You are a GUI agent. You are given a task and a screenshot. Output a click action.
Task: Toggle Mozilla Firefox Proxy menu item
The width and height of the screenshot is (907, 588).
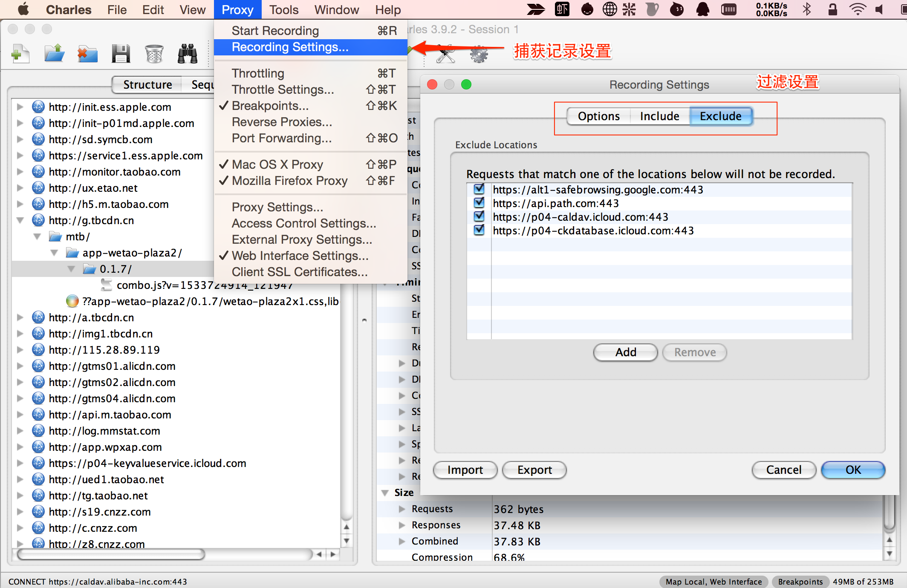311,181
